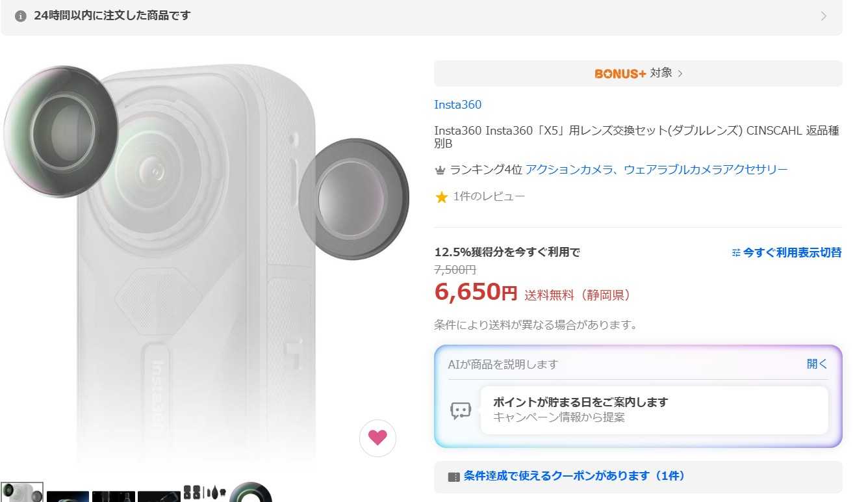Screen dimensions: 868x502
Task: Expand the order notice chevron arrow
Action: click(824, 16)
